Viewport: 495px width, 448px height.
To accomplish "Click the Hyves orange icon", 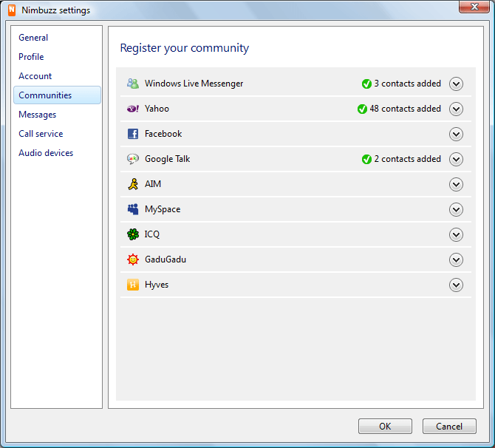I will coord(133,285).
